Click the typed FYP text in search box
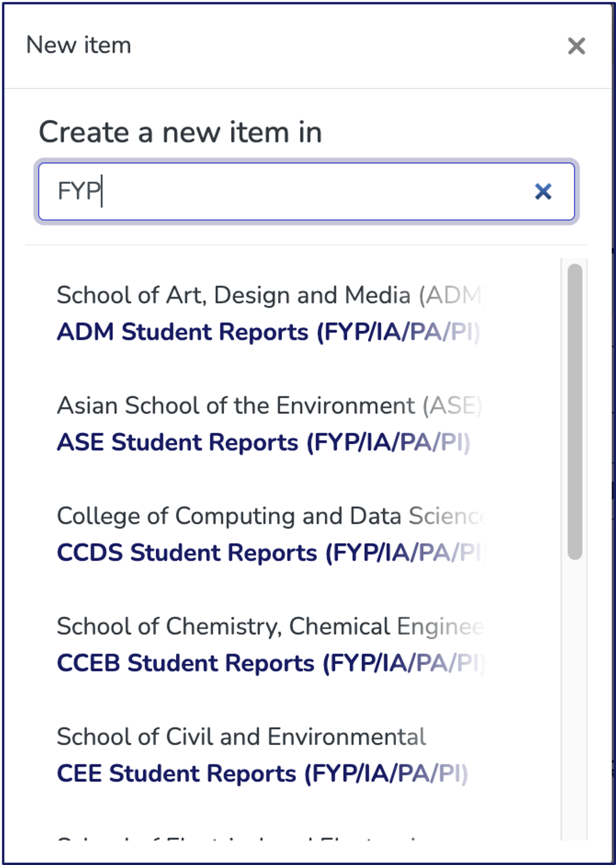The width and height of the screenshot is (616, 865). coord(78,192)
